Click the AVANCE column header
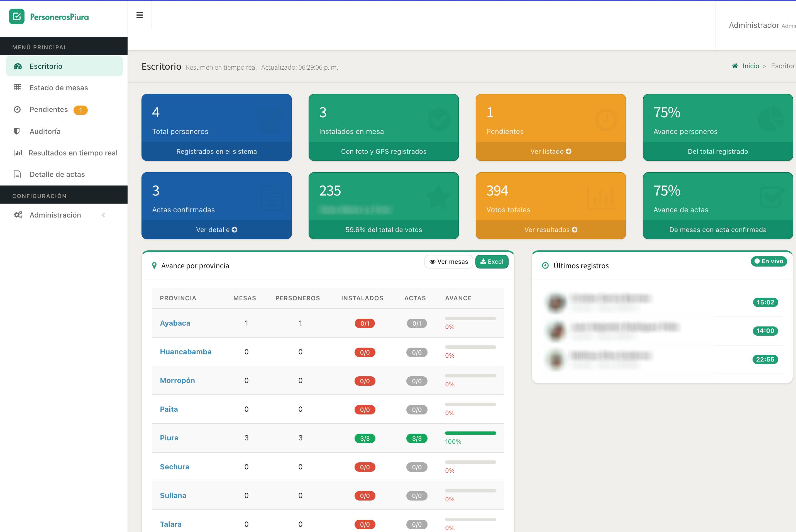The height and width of the screenshot is (532, 796). pos(458,298)
